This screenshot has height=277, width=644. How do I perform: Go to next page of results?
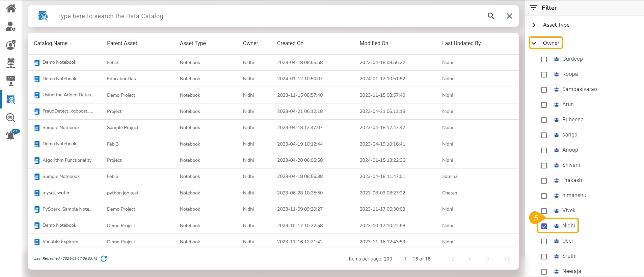point(488,259)
